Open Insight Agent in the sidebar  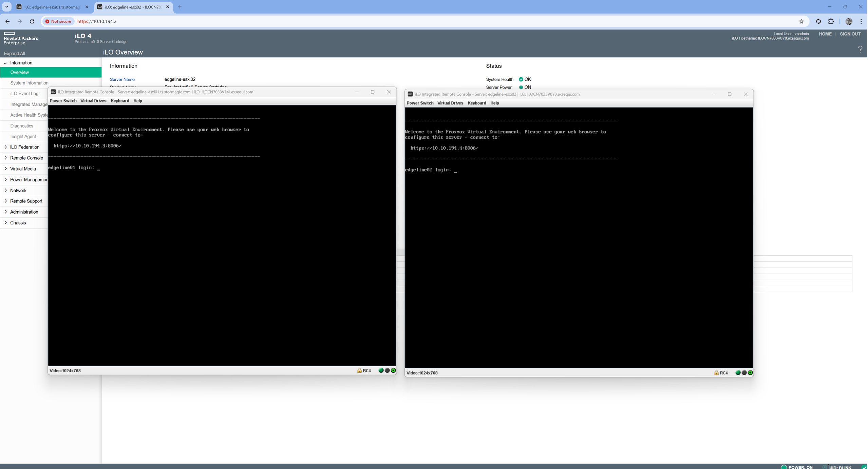click(23, 136)
